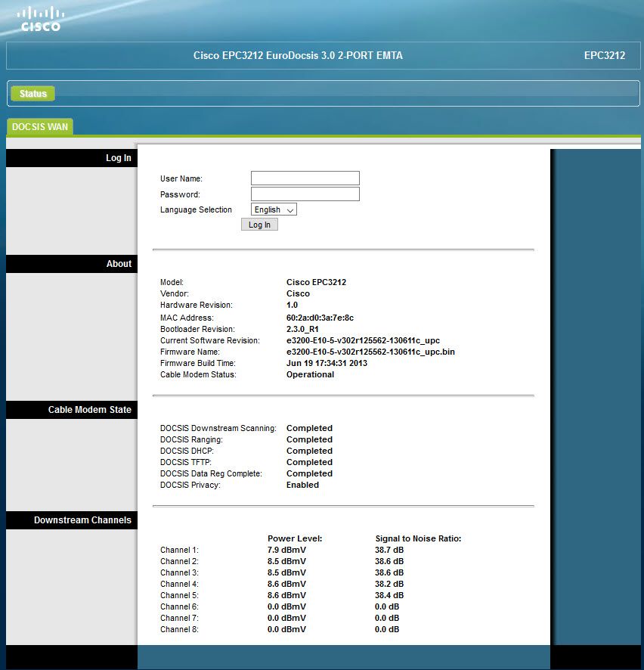Focus the Password input field
Viewport: 644px width, 670px height.
point(305,194)
